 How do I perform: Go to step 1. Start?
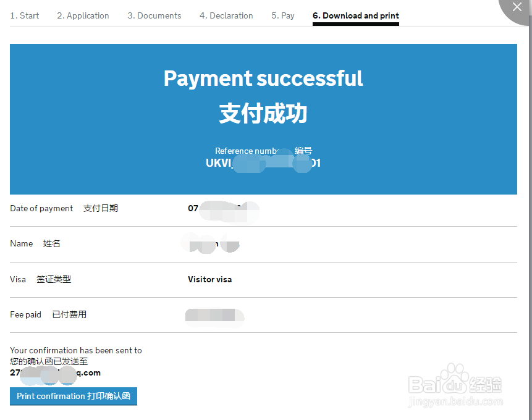(25, 15)
